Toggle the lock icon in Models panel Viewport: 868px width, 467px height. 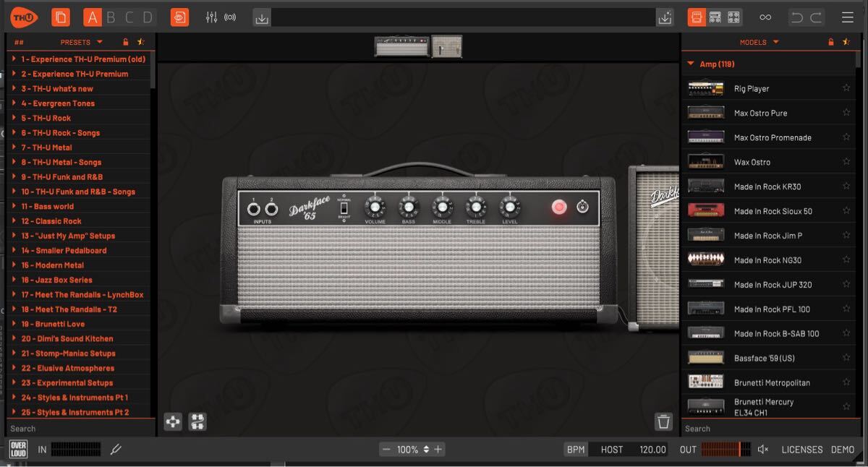pos(831,43)
